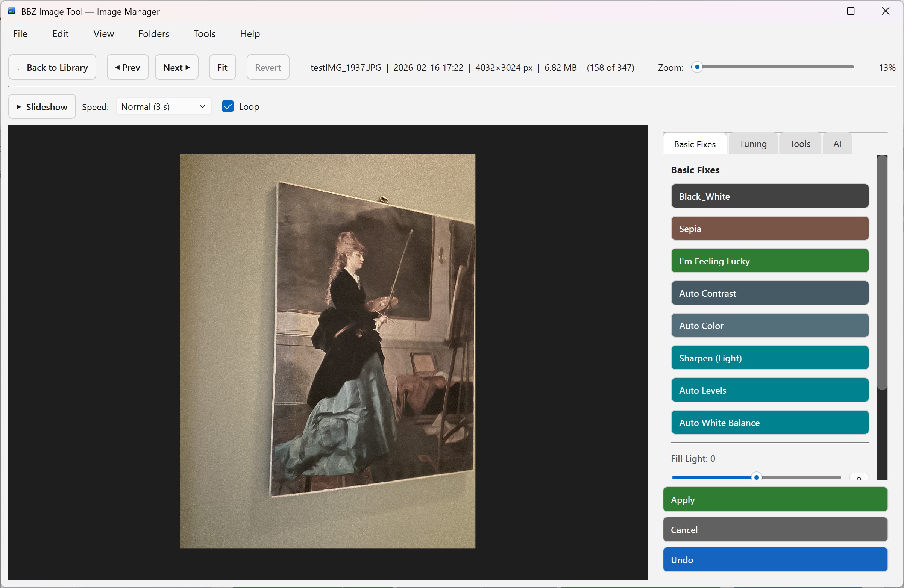Click the green Apply button
The width and height of the screenshot is (904, 588).
click(x=775, y=500)
